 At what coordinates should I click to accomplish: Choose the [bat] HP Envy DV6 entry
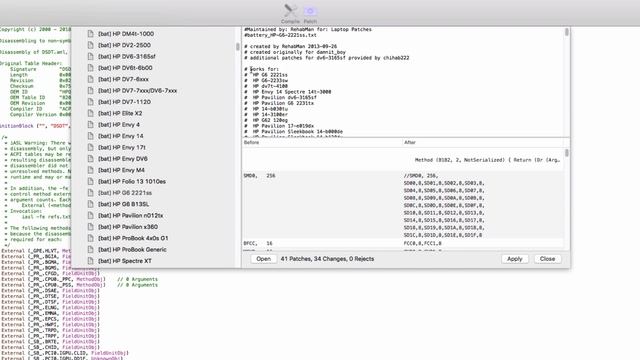(x=123, y=159)
